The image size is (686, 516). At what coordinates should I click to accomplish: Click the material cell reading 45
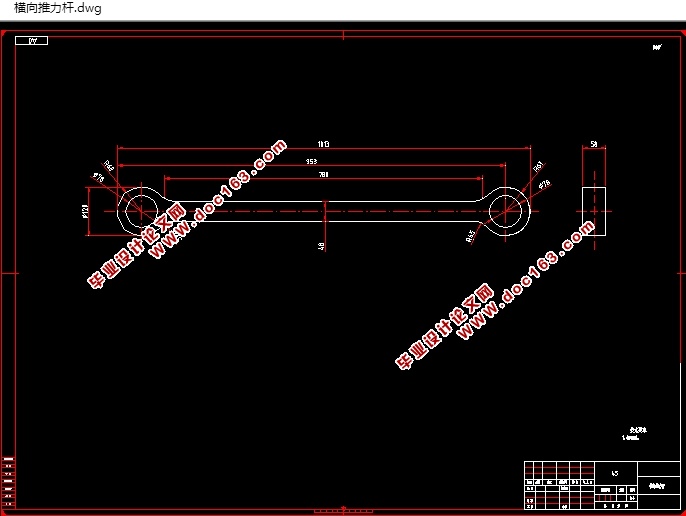click(x=615, y=474)
